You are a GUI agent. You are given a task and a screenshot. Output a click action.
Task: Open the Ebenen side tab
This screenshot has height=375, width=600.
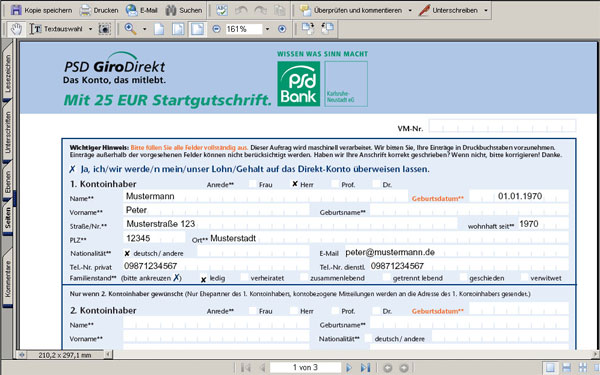(8, 182)
